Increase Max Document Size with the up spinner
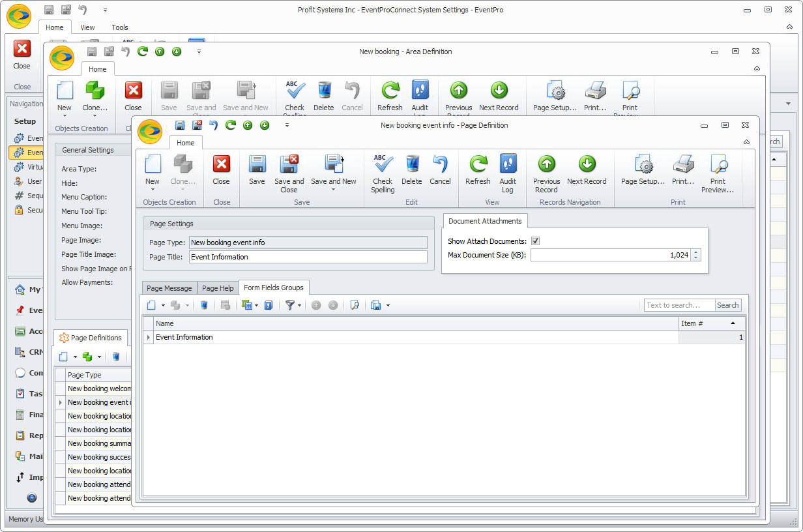The height and width of the screenshot is (532, 803). tap(696, 252)
